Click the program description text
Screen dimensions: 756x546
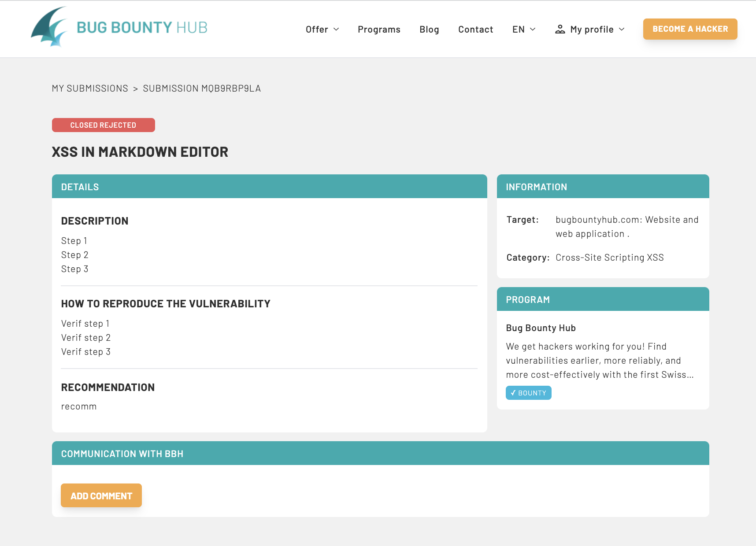tap(600, 361)
